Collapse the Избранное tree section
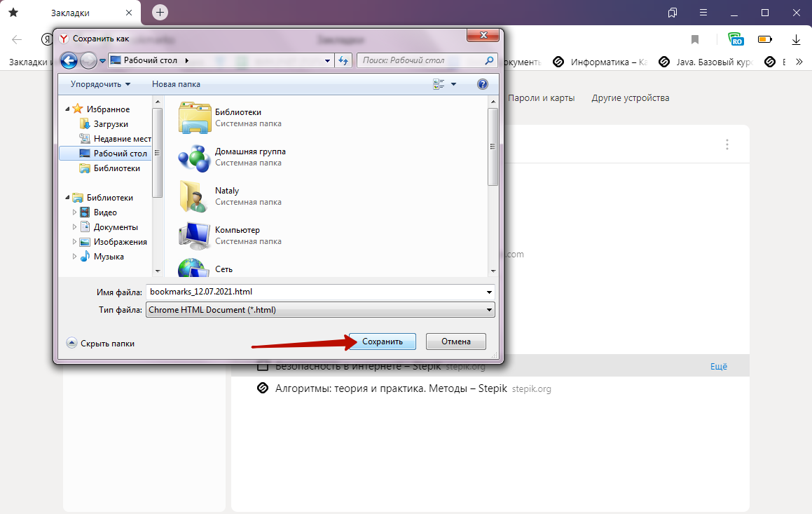This screenshot has height=514, width=812. coord(67,109)
